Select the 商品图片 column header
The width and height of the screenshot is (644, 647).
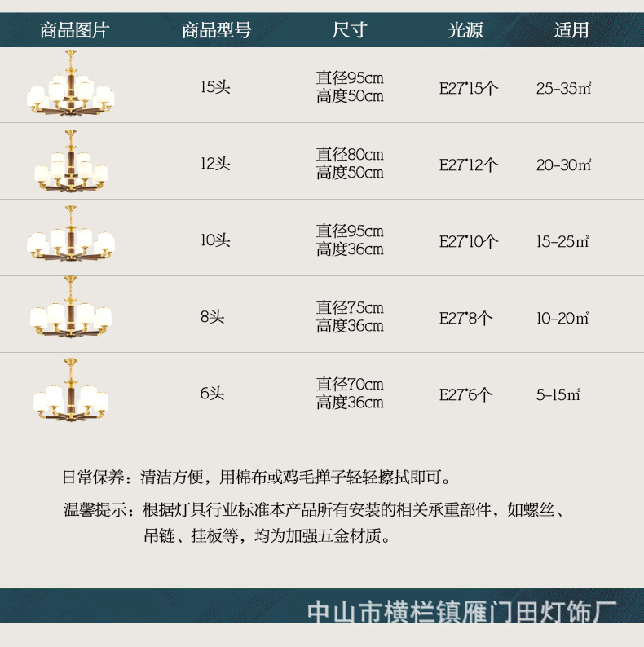tap(75, 30)
